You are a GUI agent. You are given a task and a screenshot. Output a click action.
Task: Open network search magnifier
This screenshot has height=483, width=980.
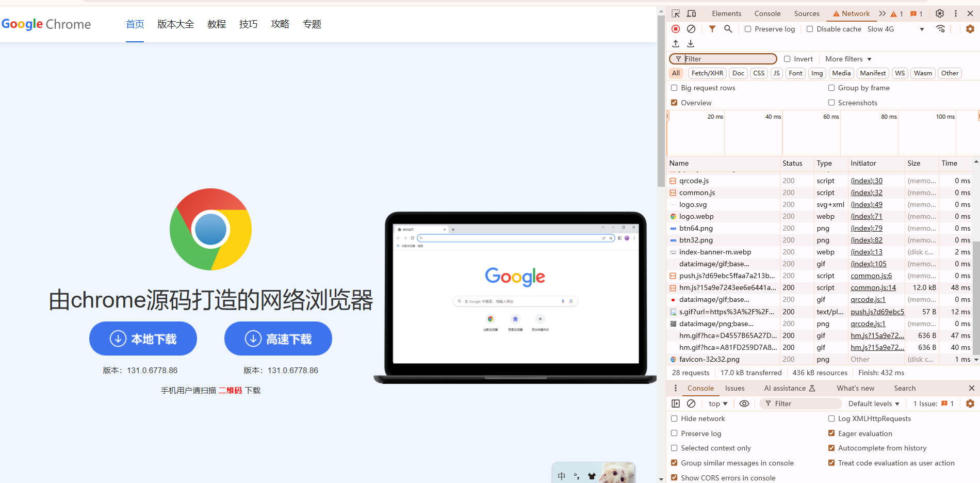pos(728,29)
